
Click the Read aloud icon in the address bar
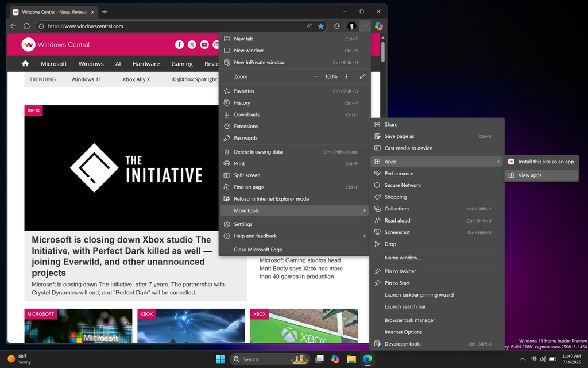pos(310,26)
